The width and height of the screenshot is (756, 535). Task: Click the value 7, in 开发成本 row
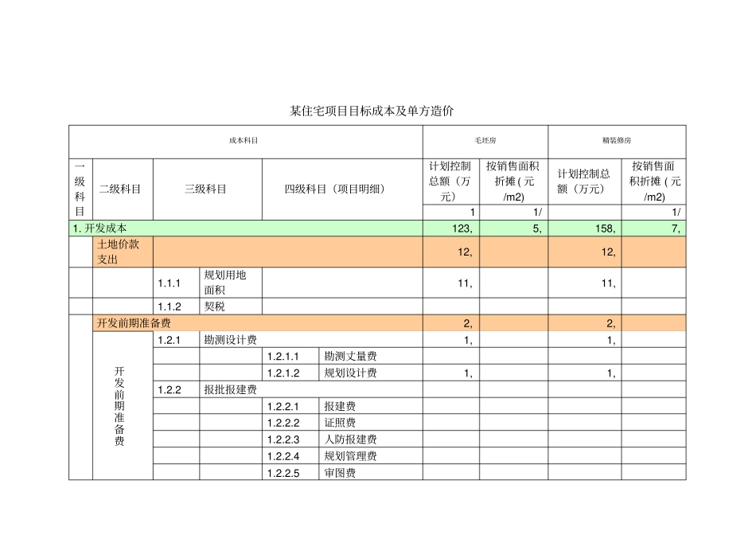[676, 228]
